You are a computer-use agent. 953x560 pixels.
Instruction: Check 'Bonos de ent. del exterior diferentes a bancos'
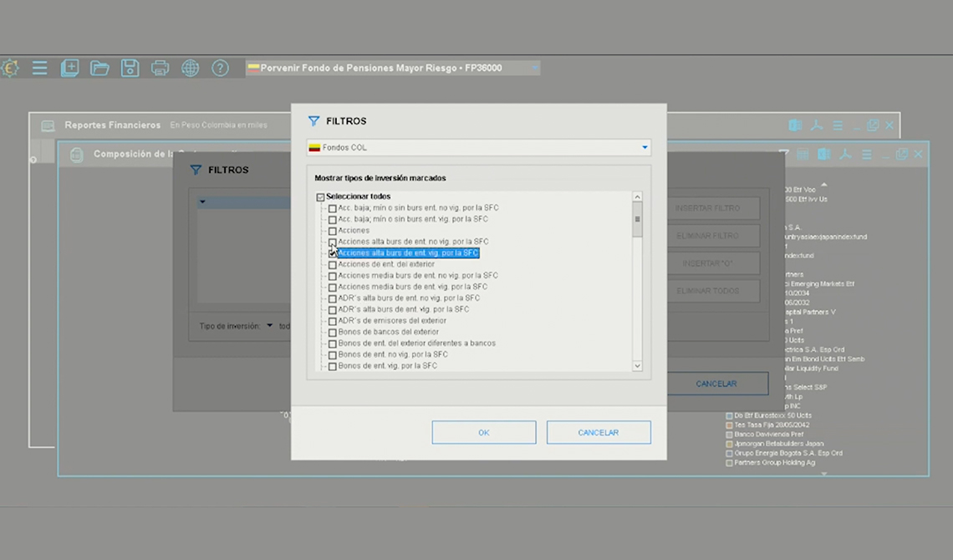[x=333, y=344]
